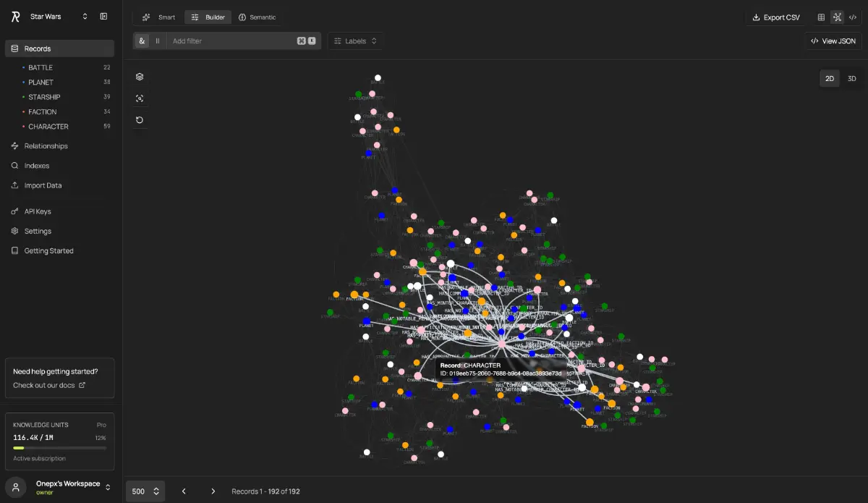Click the knowledge units usage progress bar

click(59, 448)
